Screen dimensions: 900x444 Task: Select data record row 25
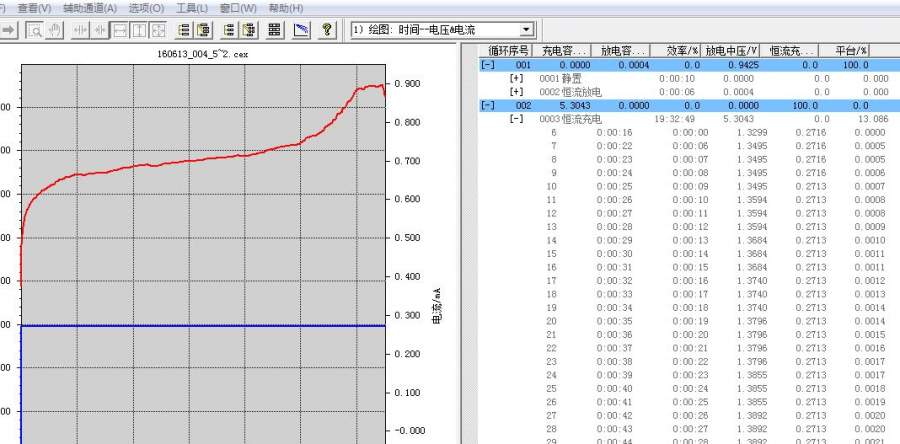689,389
